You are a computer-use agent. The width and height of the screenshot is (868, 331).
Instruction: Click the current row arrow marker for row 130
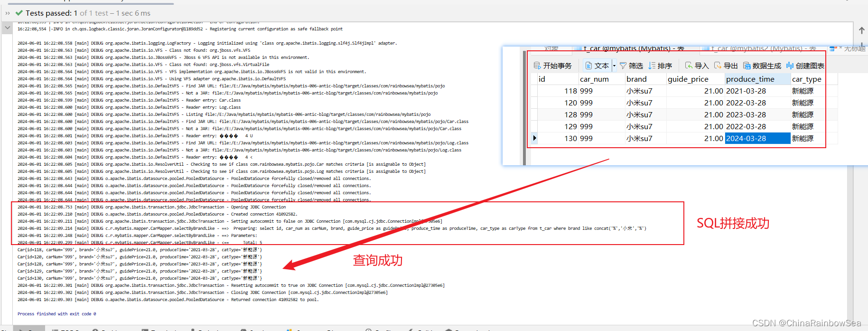534,138
